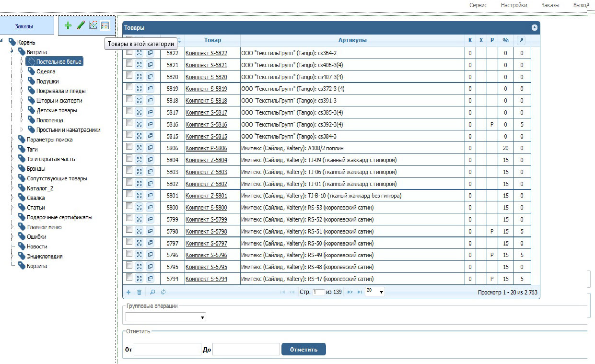
Task: Open the rows-per-page dropdown showing 20
Action: click(x=374, y=292)
